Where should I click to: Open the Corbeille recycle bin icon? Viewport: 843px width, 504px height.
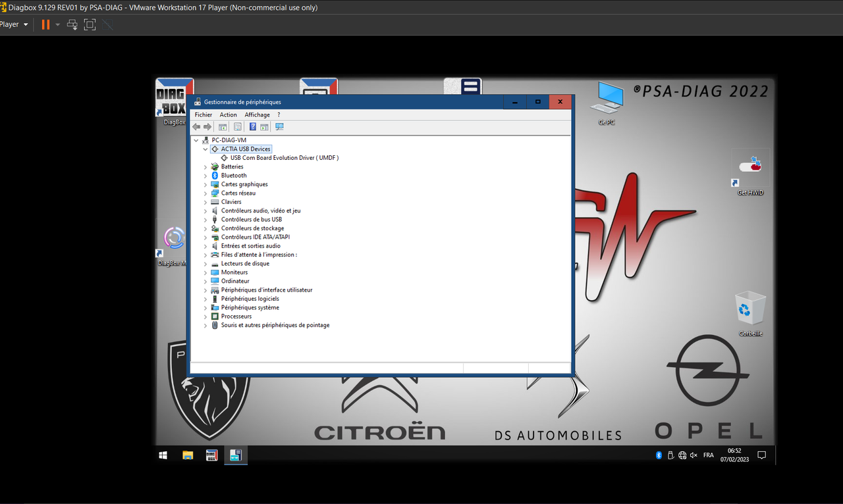(750, 314)
